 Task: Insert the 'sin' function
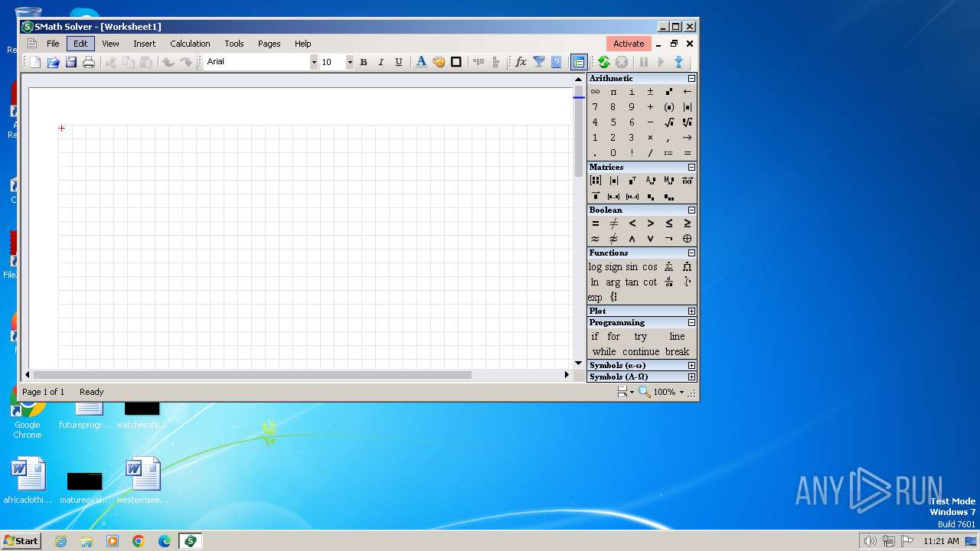click(632, 266)
